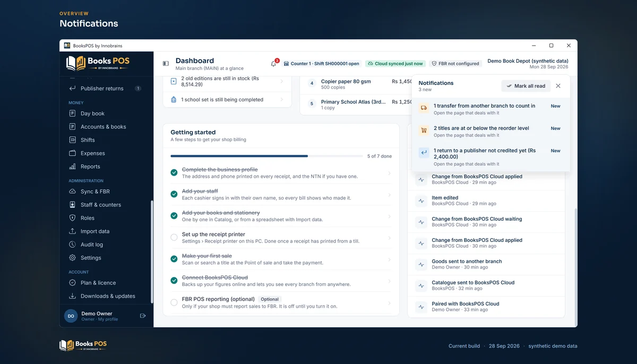Click the Shifts sidebar icon
Viewport: 637px width, 364px height.
pos(72,140)
